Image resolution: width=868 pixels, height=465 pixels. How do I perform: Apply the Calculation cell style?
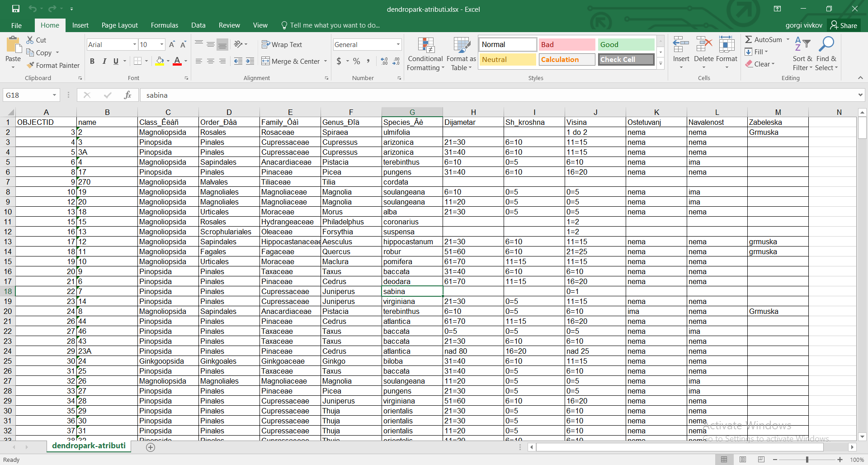pyautogui.click(x=567, y=59)
